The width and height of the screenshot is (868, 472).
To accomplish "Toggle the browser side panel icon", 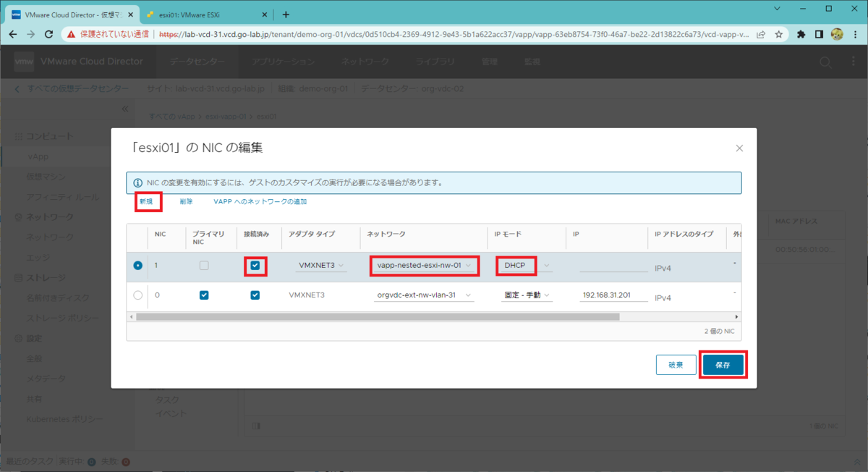I will click(x=819, y=34).
